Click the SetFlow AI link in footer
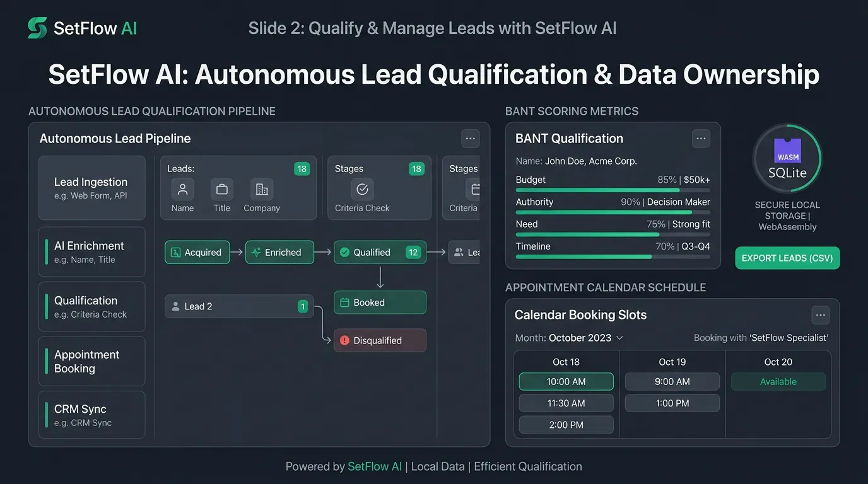 tap(375, 466)
